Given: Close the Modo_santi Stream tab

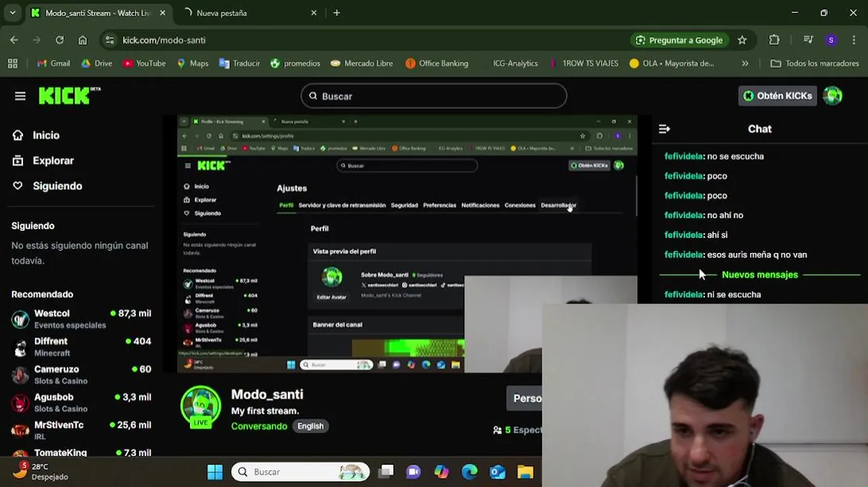Looking at the screenshot, I should point(163,13).
